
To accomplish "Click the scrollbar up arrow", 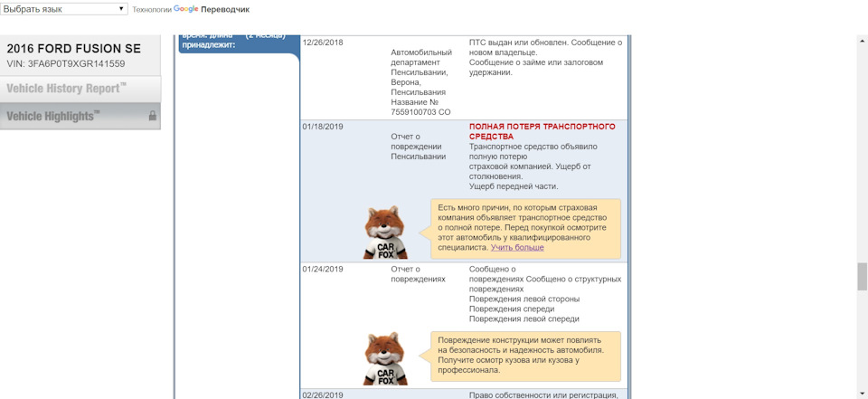I will (863, 41).
